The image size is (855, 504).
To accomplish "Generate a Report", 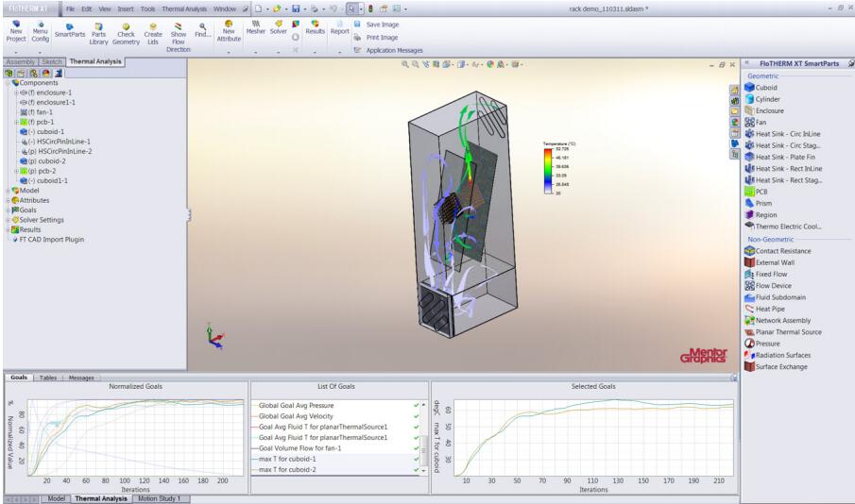I will 340,27.
